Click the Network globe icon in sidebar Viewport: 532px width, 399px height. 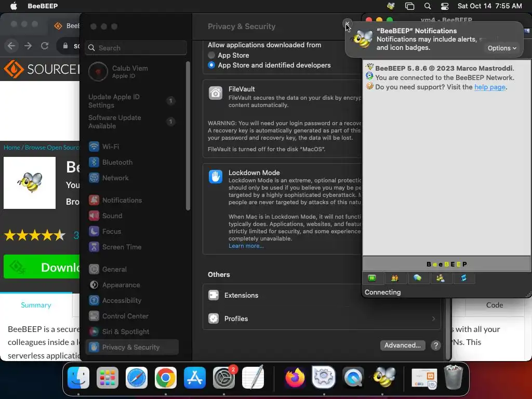pos(94,178)
